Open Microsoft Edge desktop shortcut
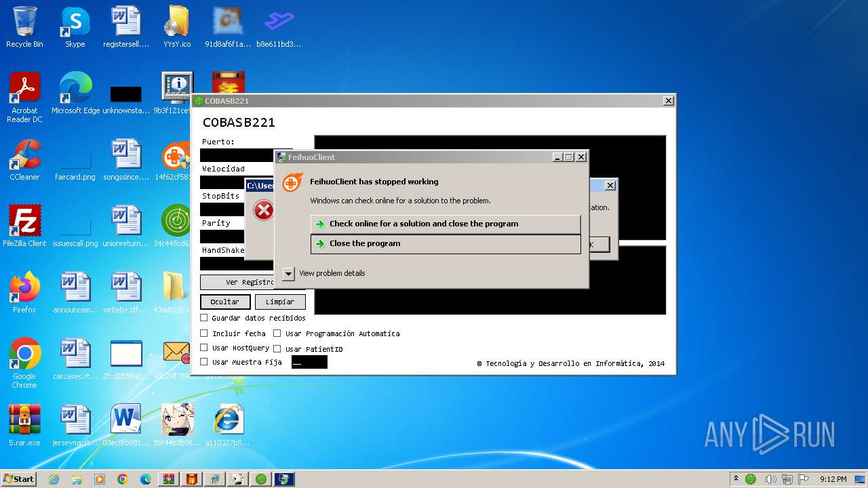Image resolution: width=868 pixels, height=488 pixels. click(x=75, y=93)
